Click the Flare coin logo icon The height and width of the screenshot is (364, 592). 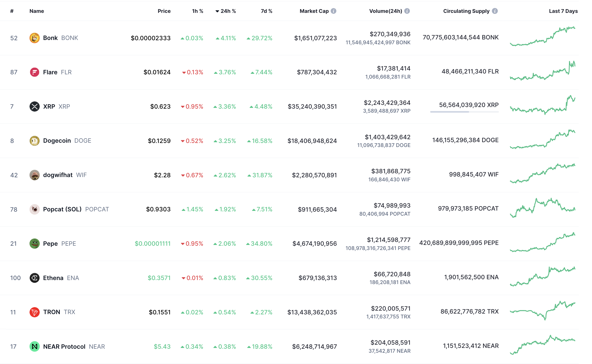[x=34, y=72]
